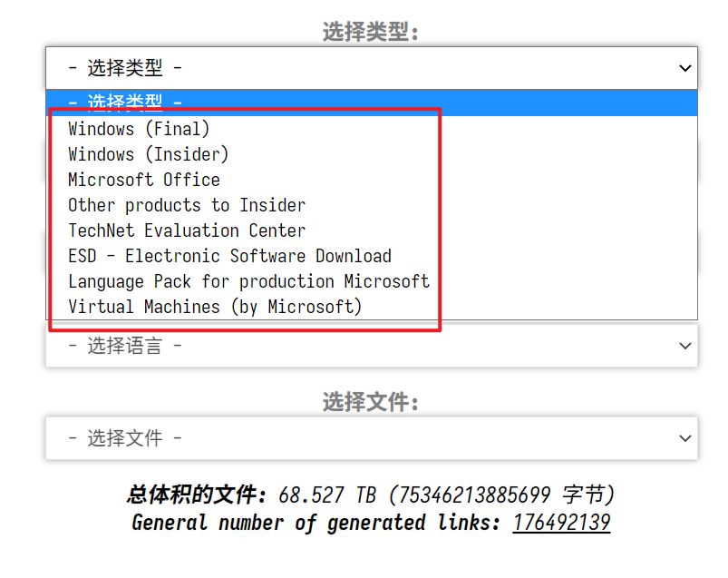
Task: Open the 176492139 generated links link
Action: [561, 523]
